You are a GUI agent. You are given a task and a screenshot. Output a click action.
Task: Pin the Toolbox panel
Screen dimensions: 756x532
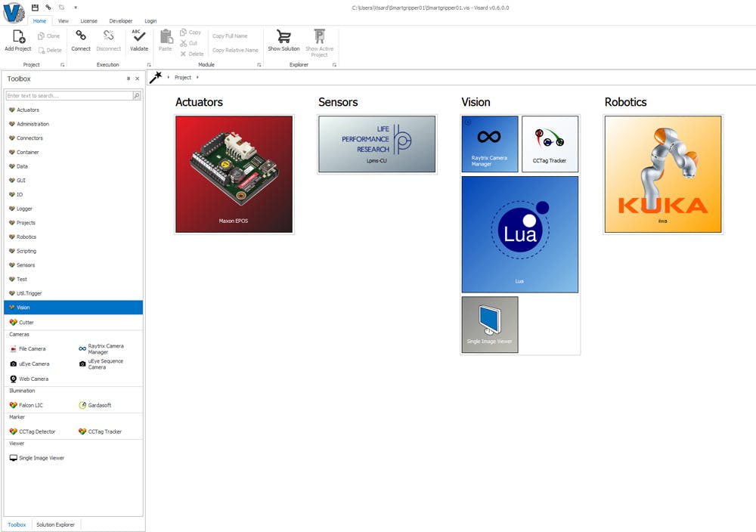pyautogui.click(x=129, y=79)
